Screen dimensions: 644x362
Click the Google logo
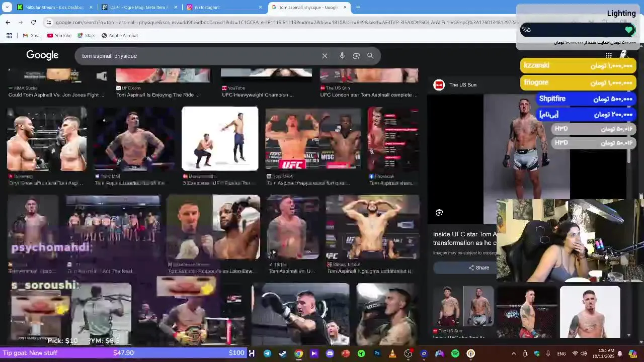pos(42,55)
